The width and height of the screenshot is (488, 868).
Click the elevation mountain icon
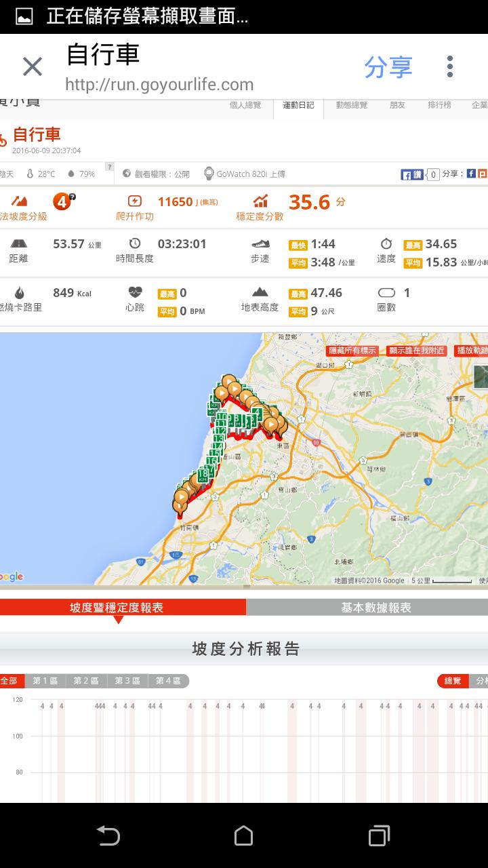[260, 293]
